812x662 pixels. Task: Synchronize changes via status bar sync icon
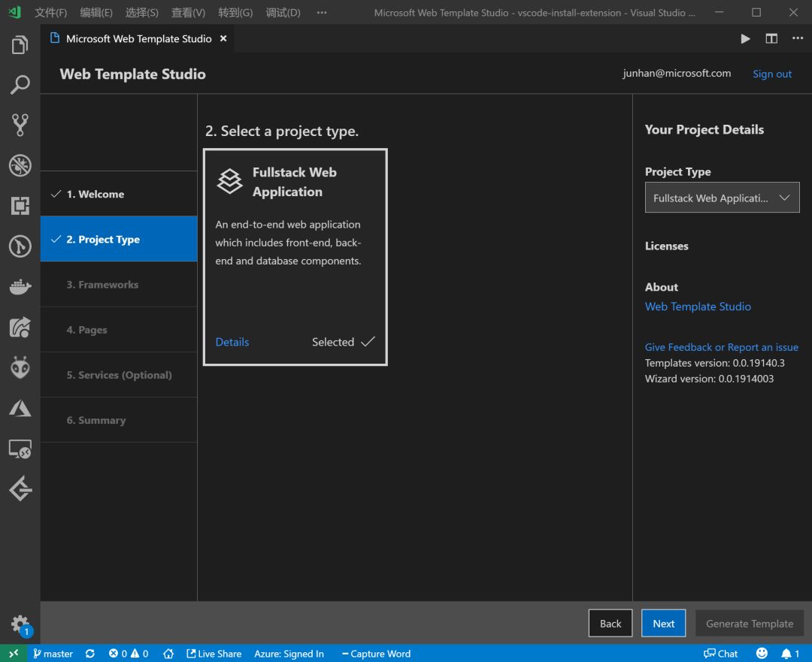tap(90, 654)
